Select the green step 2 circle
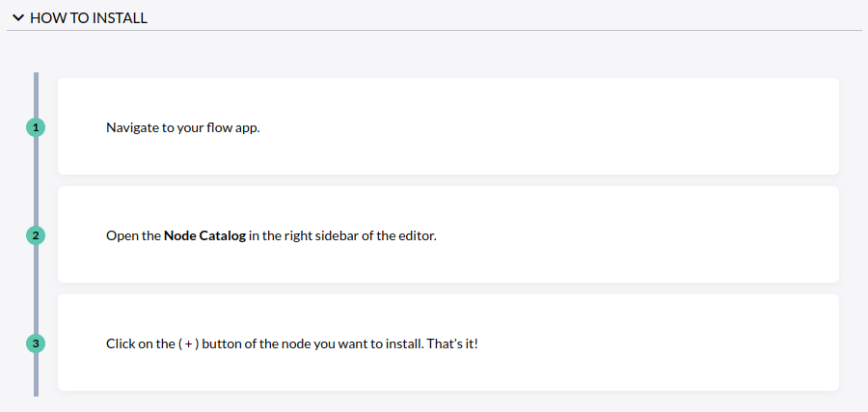Viewport: 868px width, 412px height. coord(36,235)
